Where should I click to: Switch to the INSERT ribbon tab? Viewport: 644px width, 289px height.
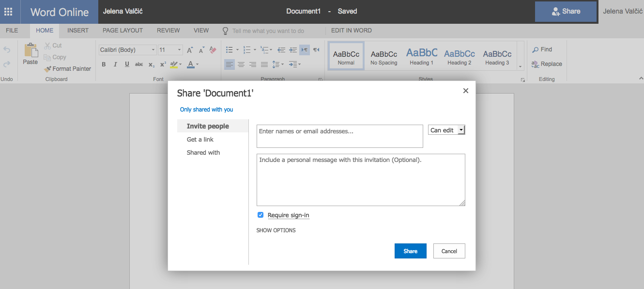click(x=78, y=31)
